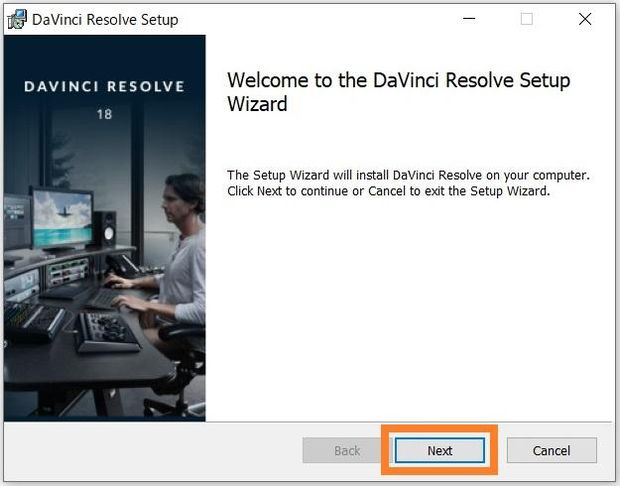620x486 pixels.
Task: Click the DaVinci Resolve 18 banner image
Action: click(x=105, y=228)
